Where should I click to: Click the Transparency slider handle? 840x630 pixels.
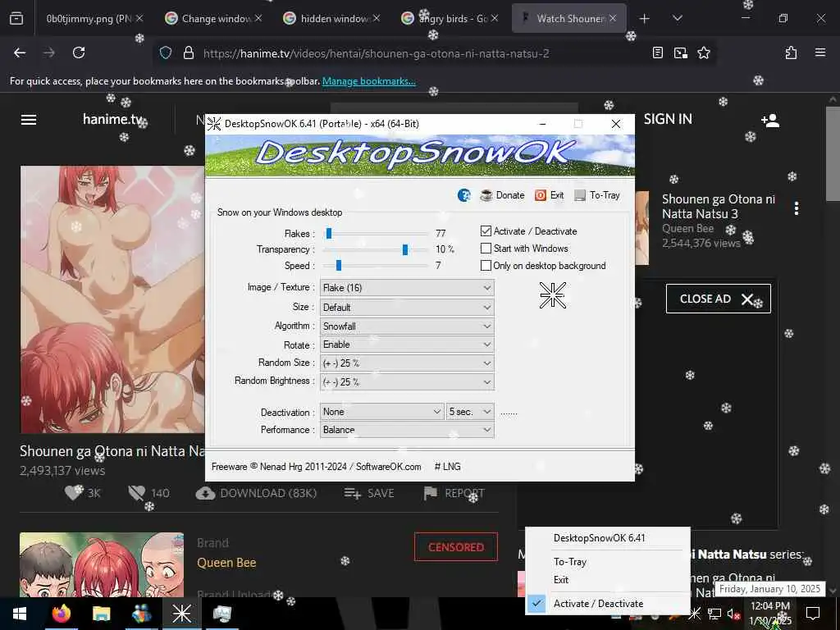[x=405, y=249]
